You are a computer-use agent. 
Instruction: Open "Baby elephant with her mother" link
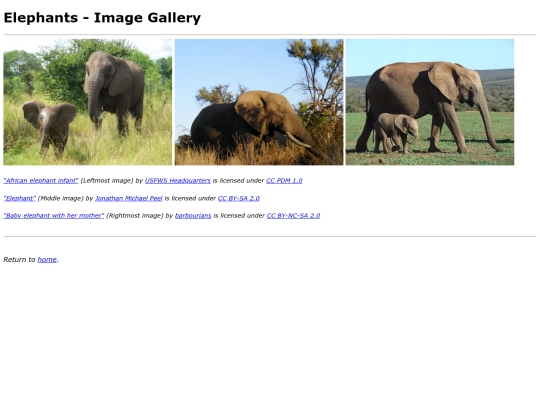(x=54, y=216)
